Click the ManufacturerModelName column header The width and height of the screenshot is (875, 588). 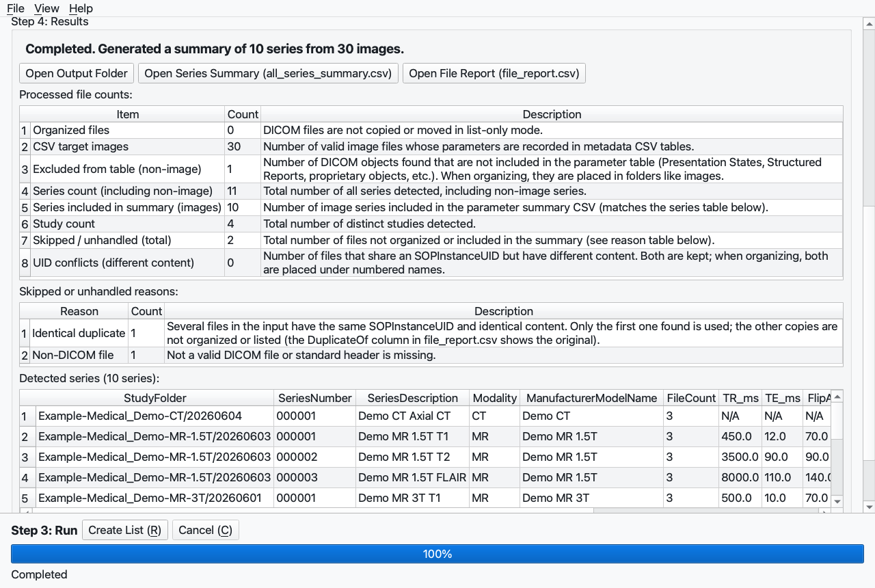(x=592, y=398)
